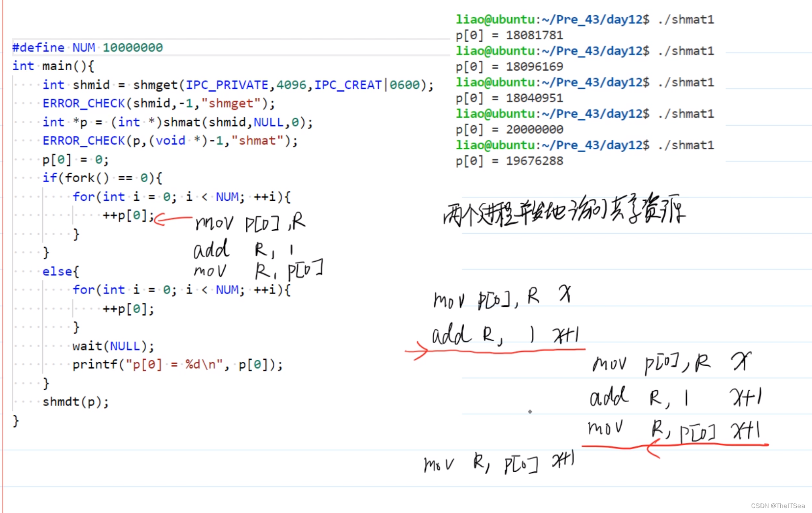Click the printf statement line
Screen dimensions: 812x513
click(x=178, y=365)
